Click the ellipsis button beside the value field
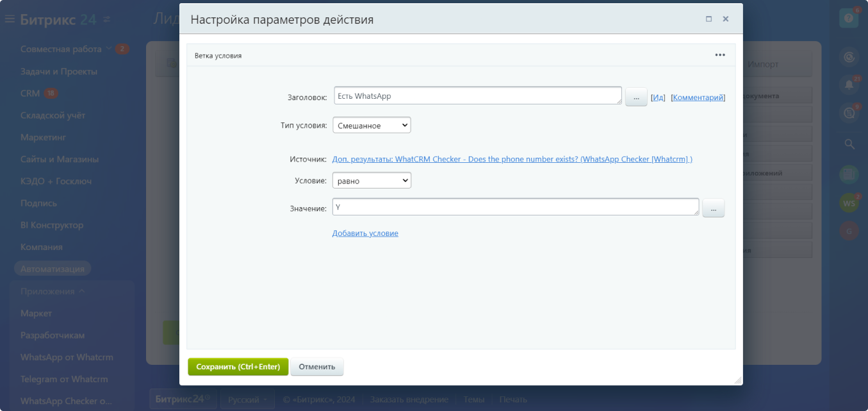 pyautogui.click(x=713, y=208)
